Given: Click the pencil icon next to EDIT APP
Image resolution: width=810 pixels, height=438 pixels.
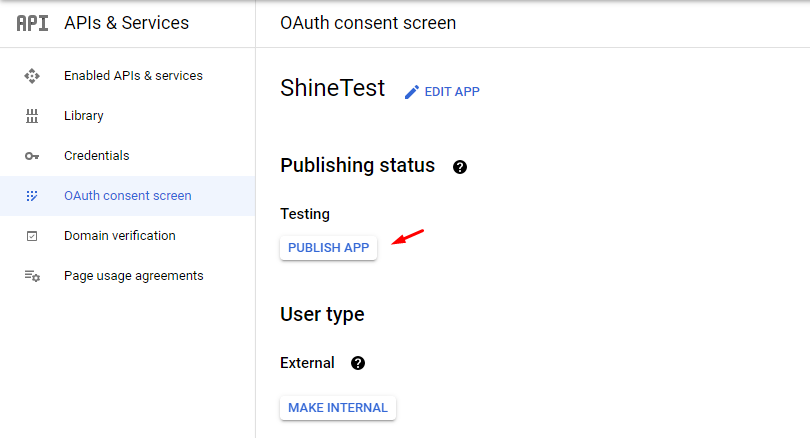Looking at the screenshot, I should click(x=412, y=92).
